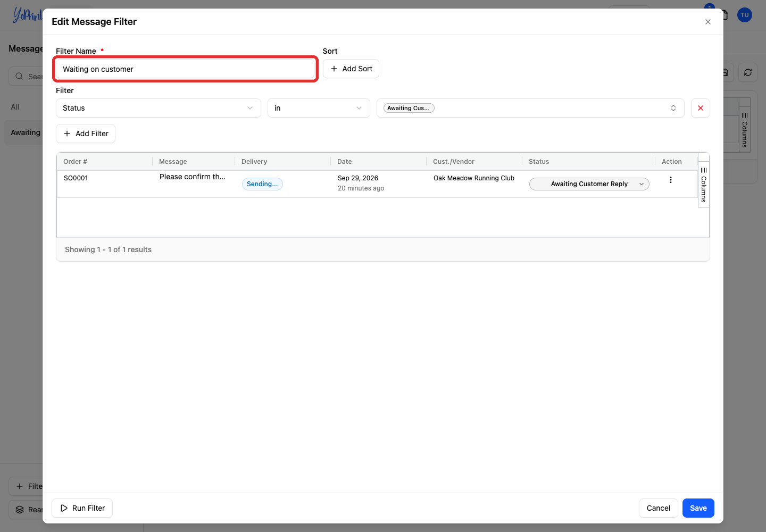Viewport: 766px width, 532px height.
Task: Click the TU user avatar
Action: pos(745,15)
